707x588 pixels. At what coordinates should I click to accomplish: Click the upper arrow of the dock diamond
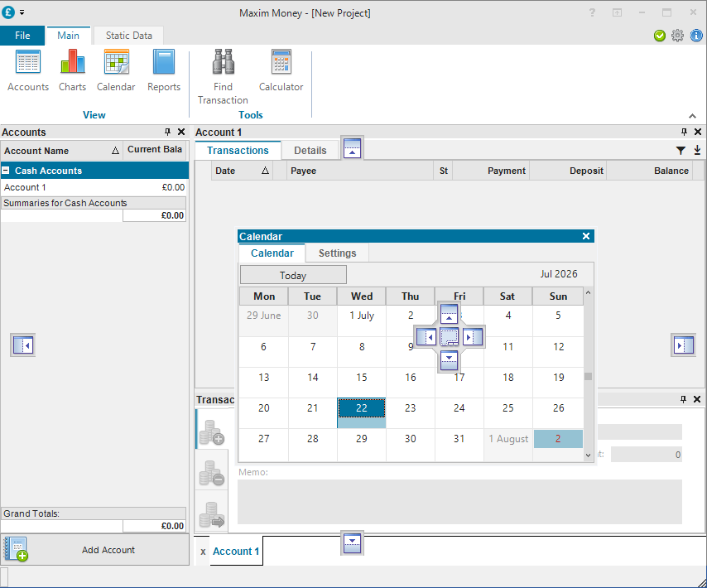pos(449,313)
